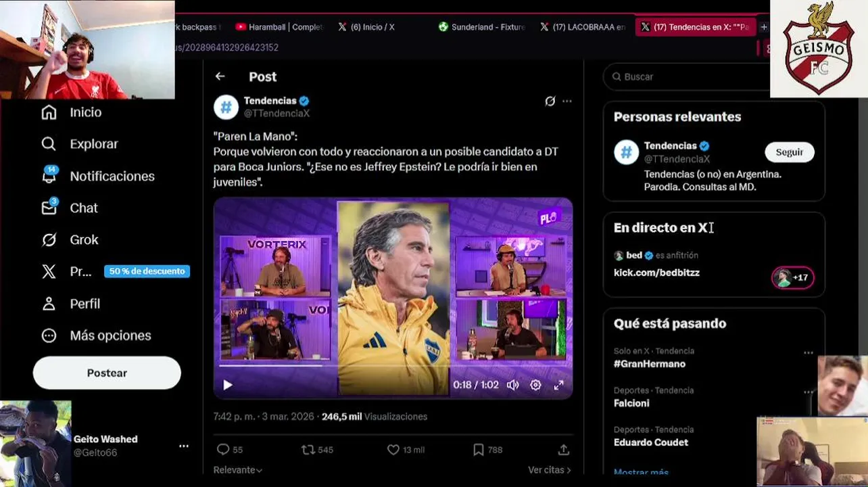The width and height of the screenshot is (868, 487).
Task: Open account menu dots beside Geito Washed
Action: [184, 446]
